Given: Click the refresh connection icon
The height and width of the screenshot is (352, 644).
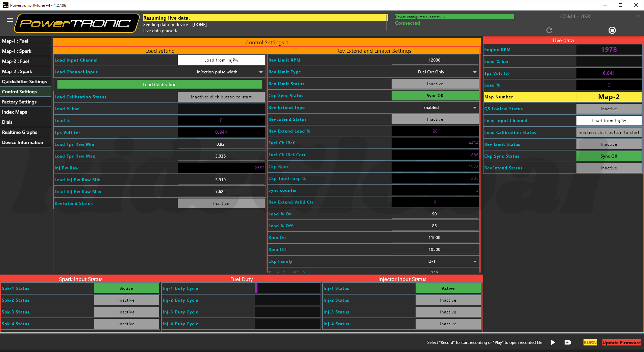Looking at the screenshot, I should (x=549, y=30).
